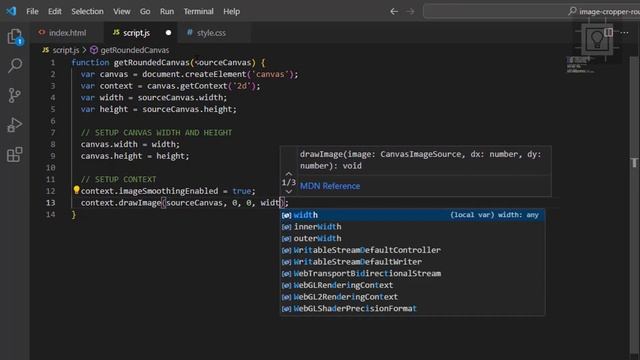
Task: Click 'getContext' on line 3
Action: tap(204, 86)
